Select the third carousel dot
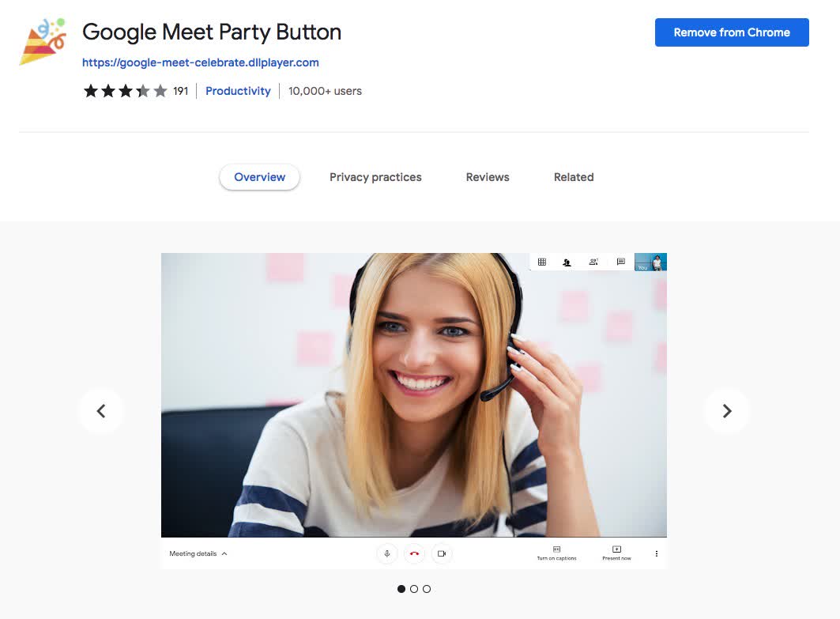The height and width of the screenshot is (619, 840). [x=427, y=589]
